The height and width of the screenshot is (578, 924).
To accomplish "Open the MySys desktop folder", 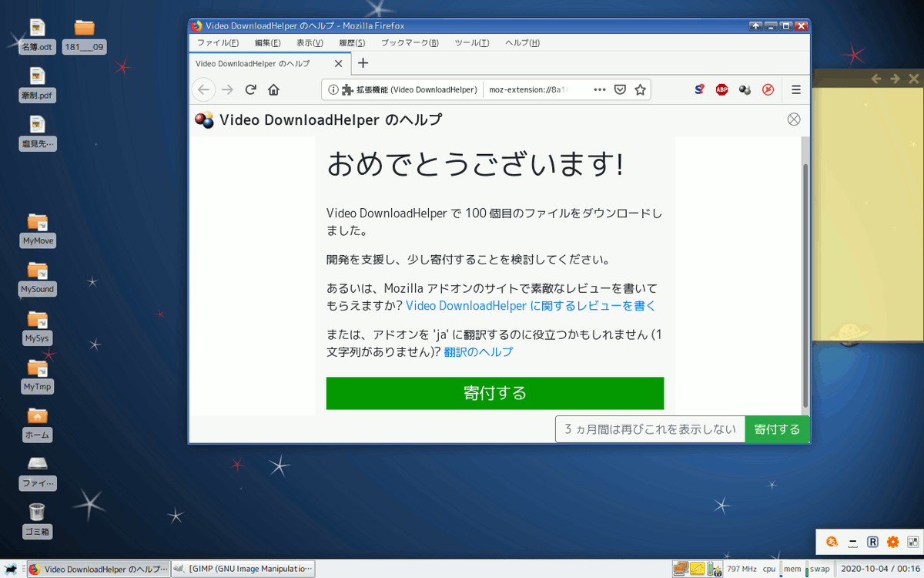I will tap(38, 327).
